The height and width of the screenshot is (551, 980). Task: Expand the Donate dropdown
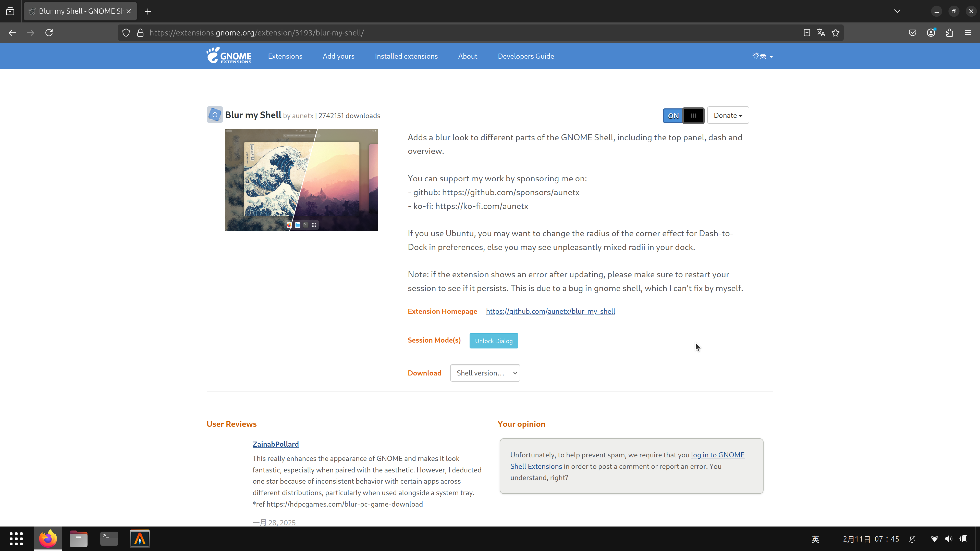tap(728, 115)
